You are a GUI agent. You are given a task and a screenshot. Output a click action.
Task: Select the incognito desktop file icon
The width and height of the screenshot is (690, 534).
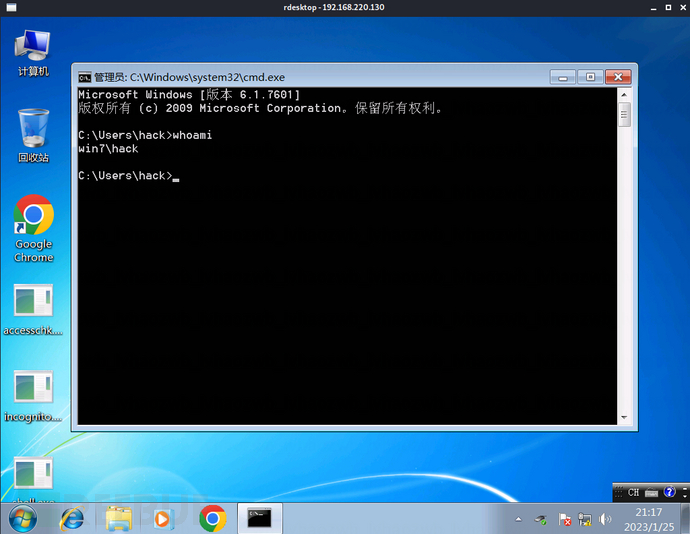[33, 396]
